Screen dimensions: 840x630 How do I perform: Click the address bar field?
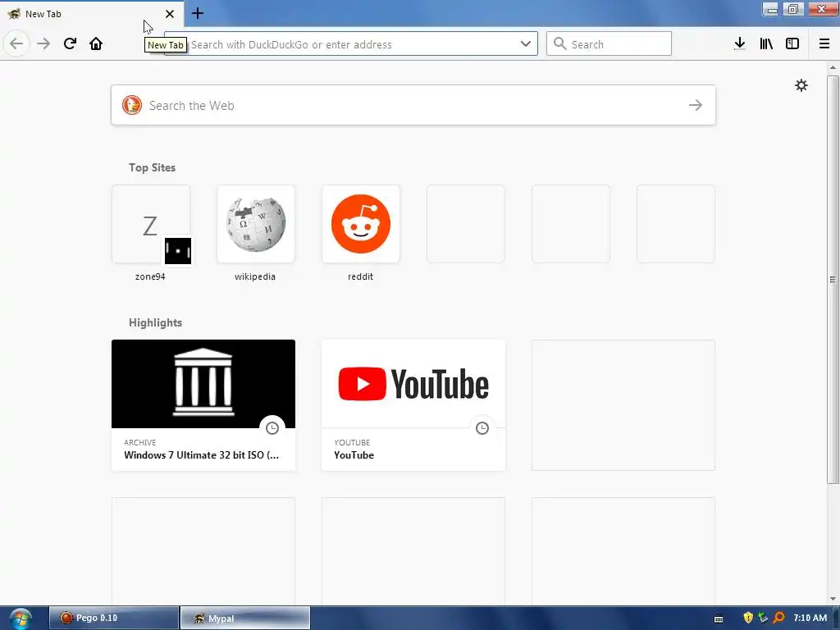click(351, 44)
